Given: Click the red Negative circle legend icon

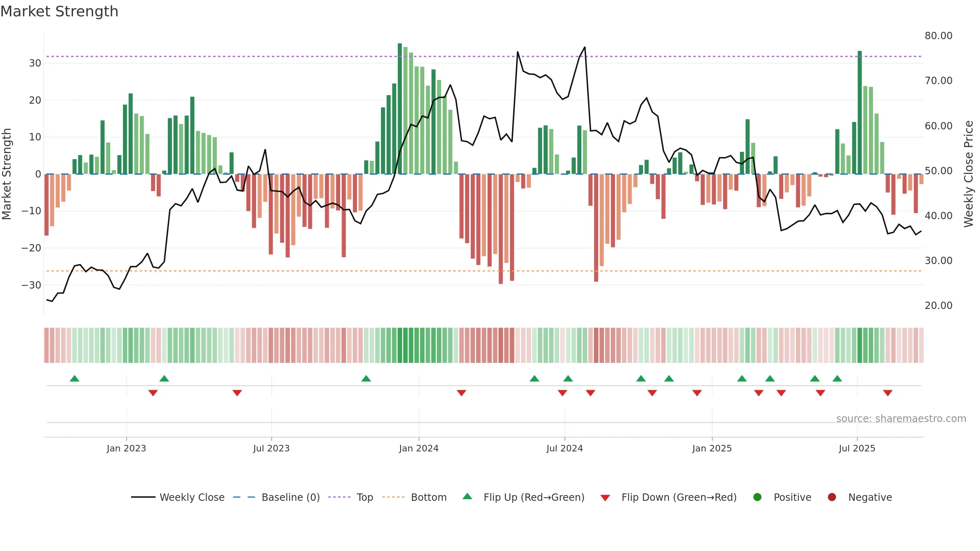Looking at the screenshot, I should coord(832,497).
